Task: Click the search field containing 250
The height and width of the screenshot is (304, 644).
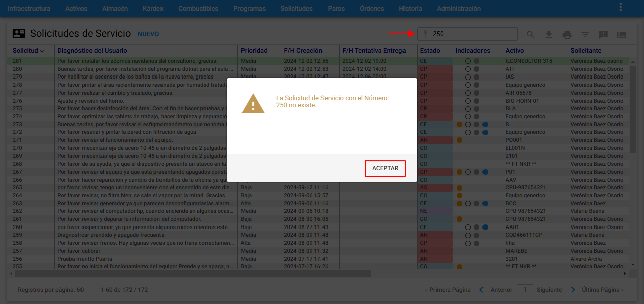Action: point(467,34)
